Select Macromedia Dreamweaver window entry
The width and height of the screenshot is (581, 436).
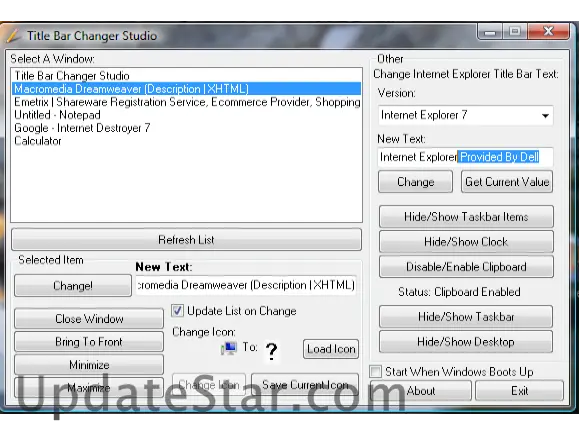point(186,89)
